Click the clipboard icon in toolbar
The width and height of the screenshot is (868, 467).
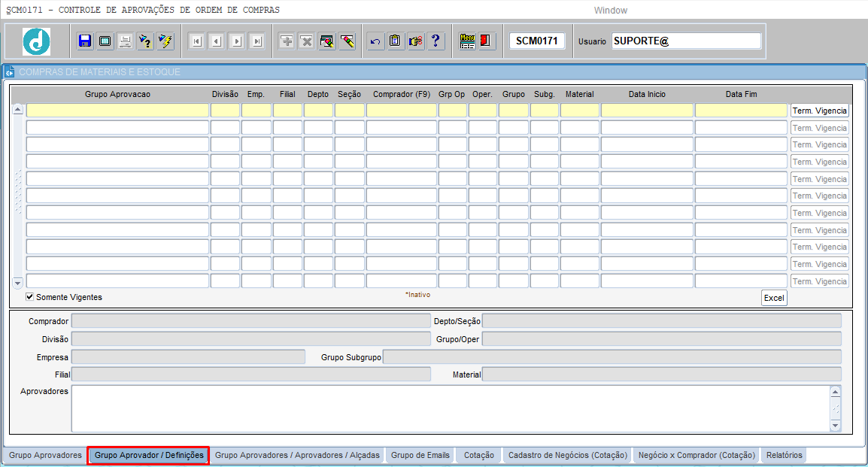point(395,41)
